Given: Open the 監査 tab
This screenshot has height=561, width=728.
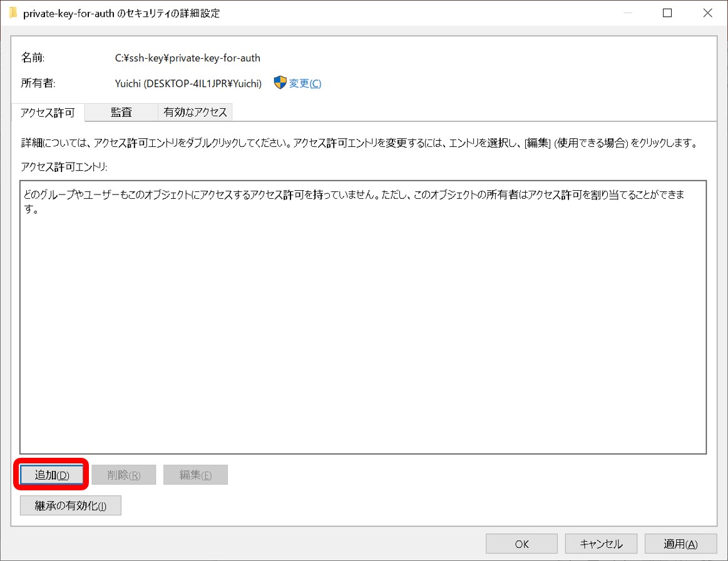Looking at the screenshot, I should (121, 112).
